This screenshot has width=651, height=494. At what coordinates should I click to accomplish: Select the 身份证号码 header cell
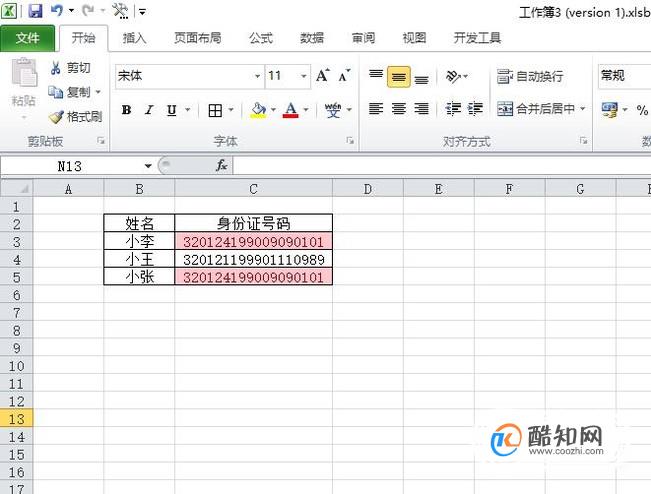pos(254,223)
